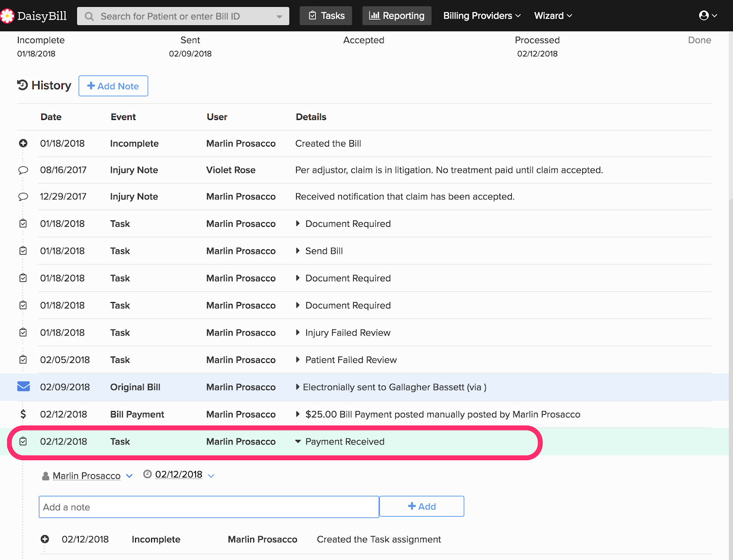Viewport: 733px width, 560px height.
Task: Click the Details column header
Action: coord(311,117)
